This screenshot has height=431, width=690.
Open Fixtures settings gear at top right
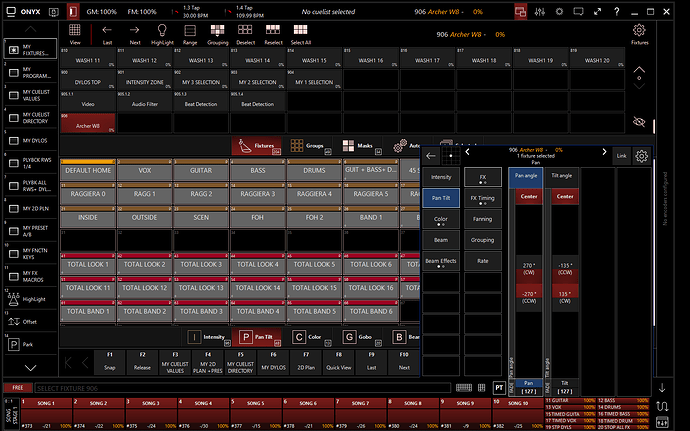click(639, 34)
